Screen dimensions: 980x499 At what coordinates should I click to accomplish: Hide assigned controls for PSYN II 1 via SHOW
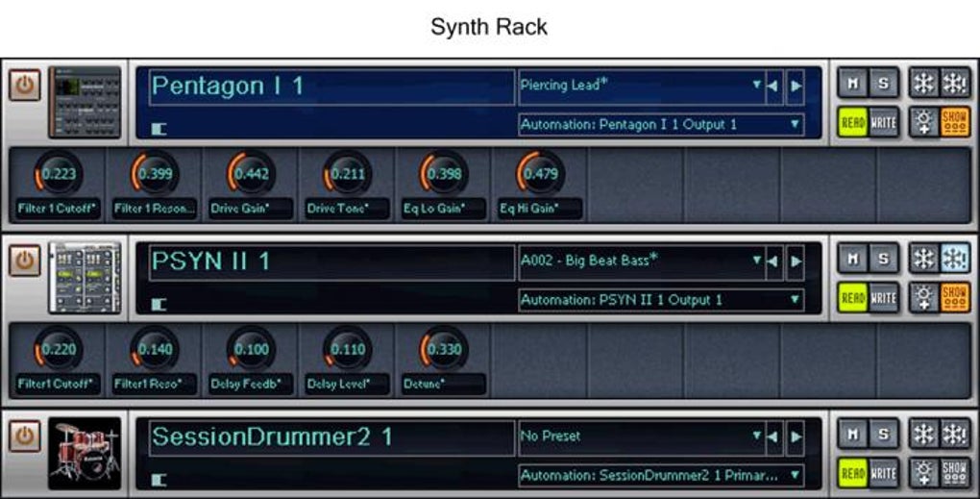pyautogui.click(x=955, y=298)
